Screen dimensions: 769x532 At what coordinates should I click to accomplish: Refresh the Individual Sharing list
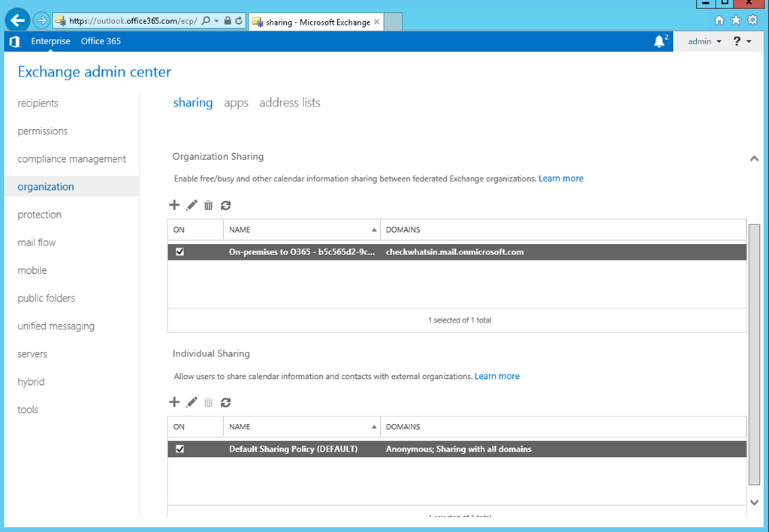coord(225,403)
